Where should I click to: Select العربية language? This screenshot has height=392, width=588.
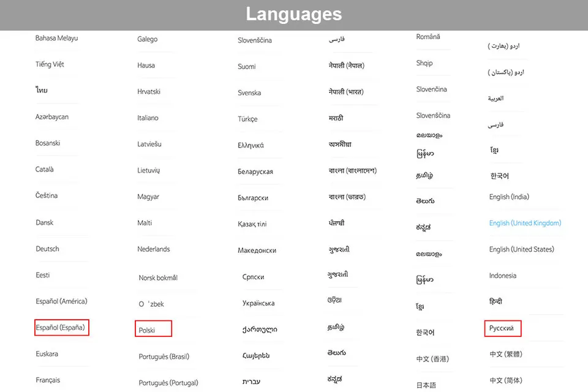click(496, 98)
